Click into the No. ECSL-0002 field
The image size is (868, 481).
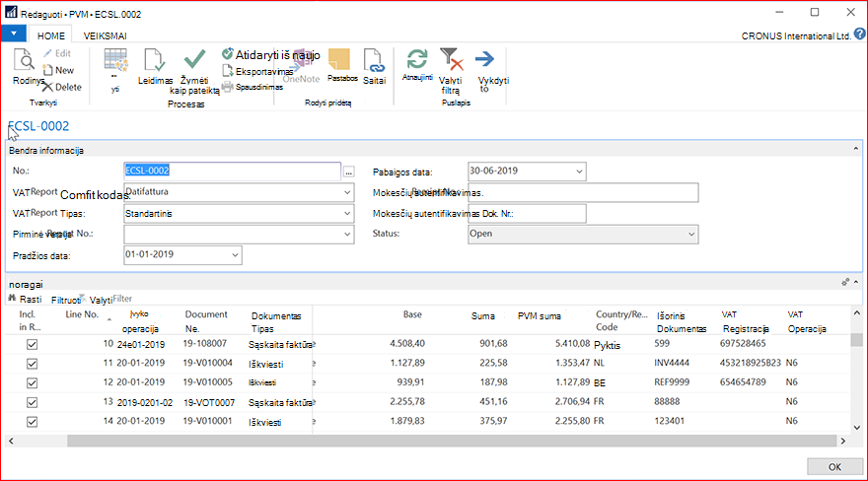coord(232,171)
